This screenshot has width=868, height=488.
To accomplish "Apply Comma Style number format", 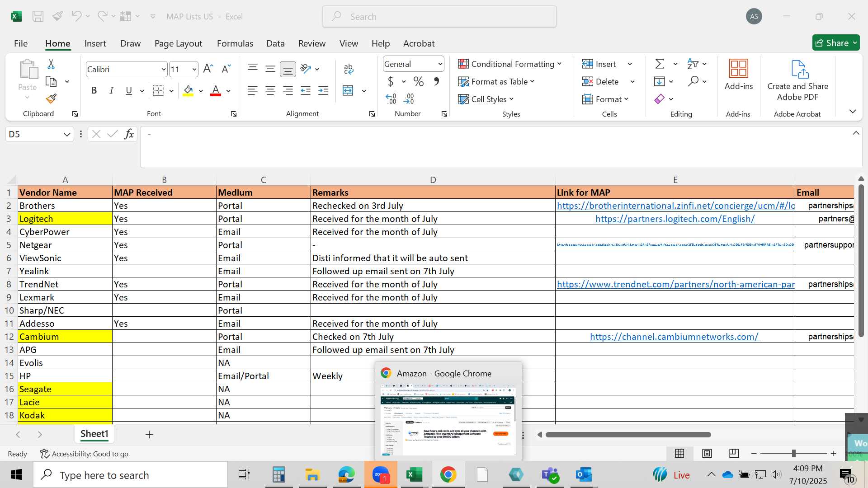I will click(436, 82).
